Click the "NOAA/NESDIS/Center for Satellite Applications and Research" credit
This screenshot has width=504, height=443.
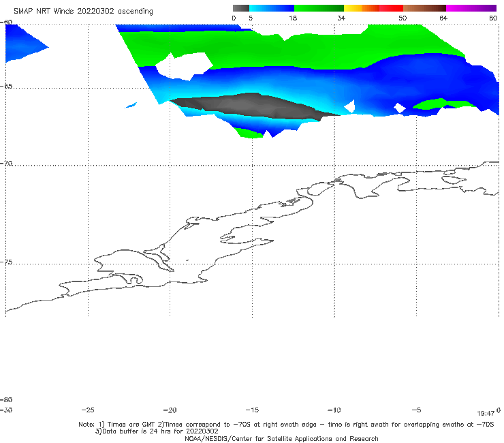point(281,438)
